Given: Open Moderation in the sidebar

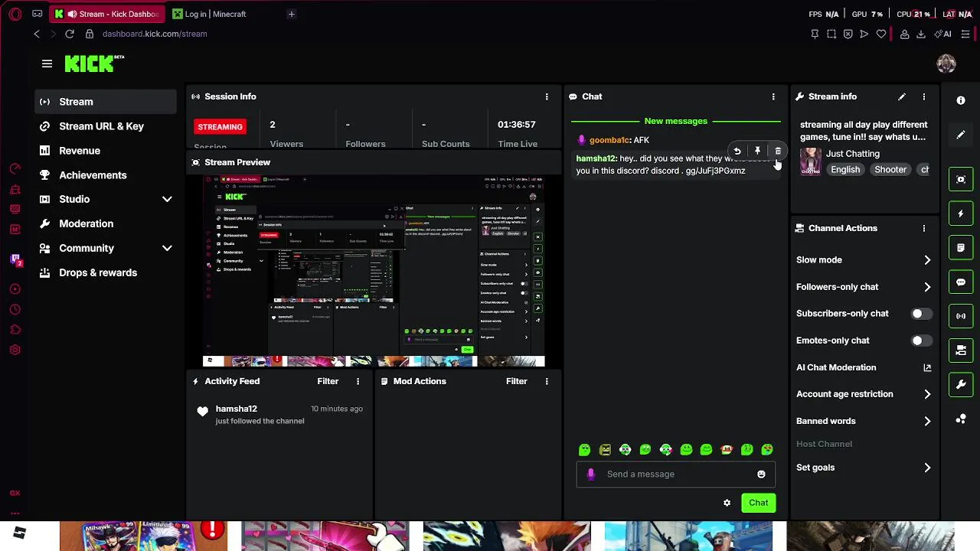Looking at the screenshot, I should click(106, 223).
